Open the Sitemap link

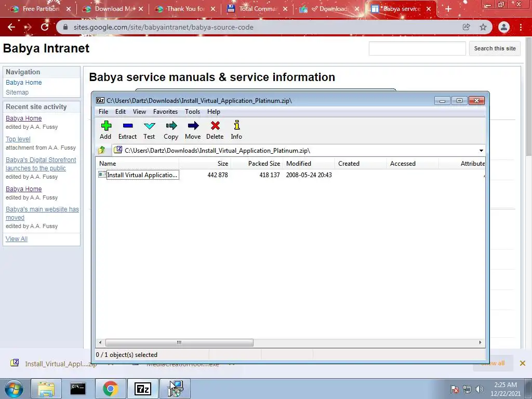[x=17, y=92]
